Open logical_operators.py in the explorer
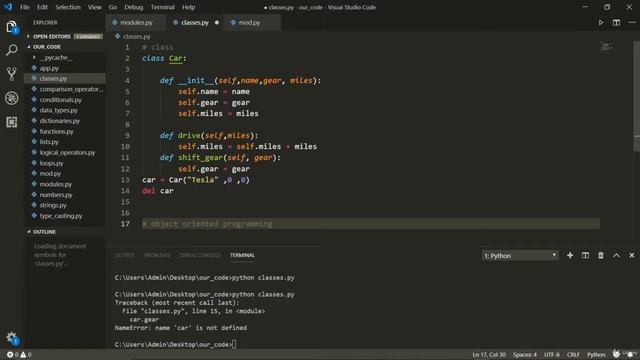This screenshot has width=640, height=360. coord(65,152)
